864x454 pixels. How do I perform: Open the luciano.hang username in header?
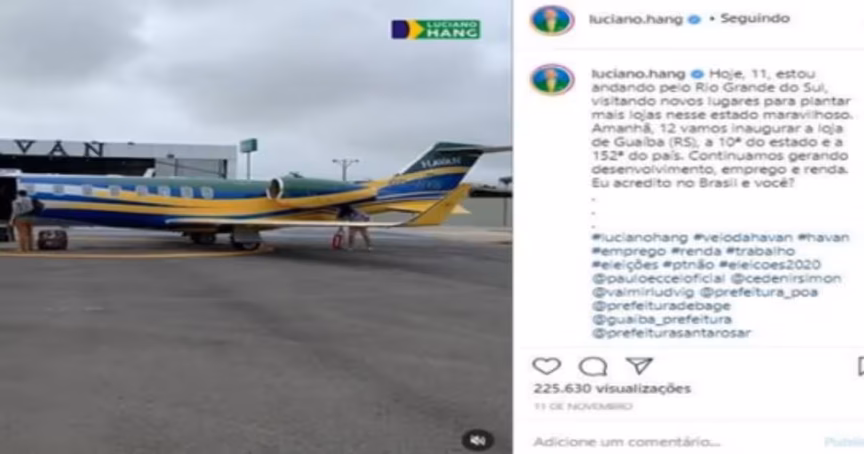pos(636,19)
